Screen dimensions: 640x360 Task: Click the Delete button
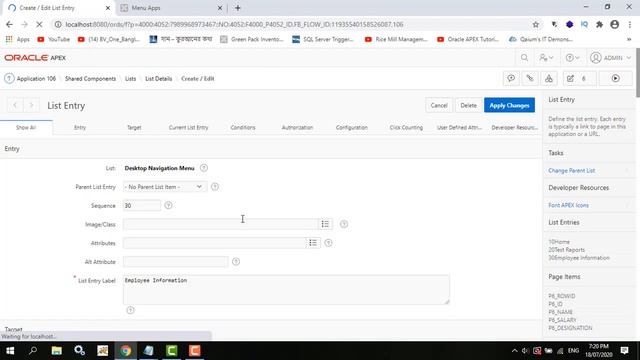(x=469, y=105)
